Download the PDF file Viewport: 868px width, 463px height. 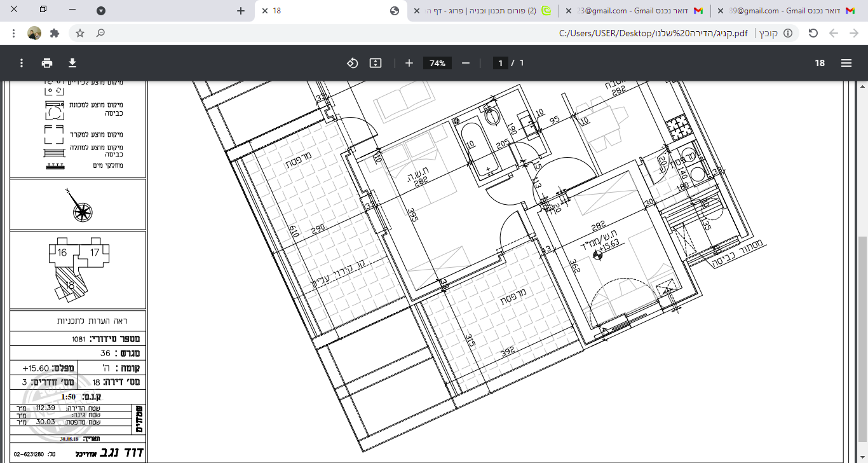click(72, 63)
